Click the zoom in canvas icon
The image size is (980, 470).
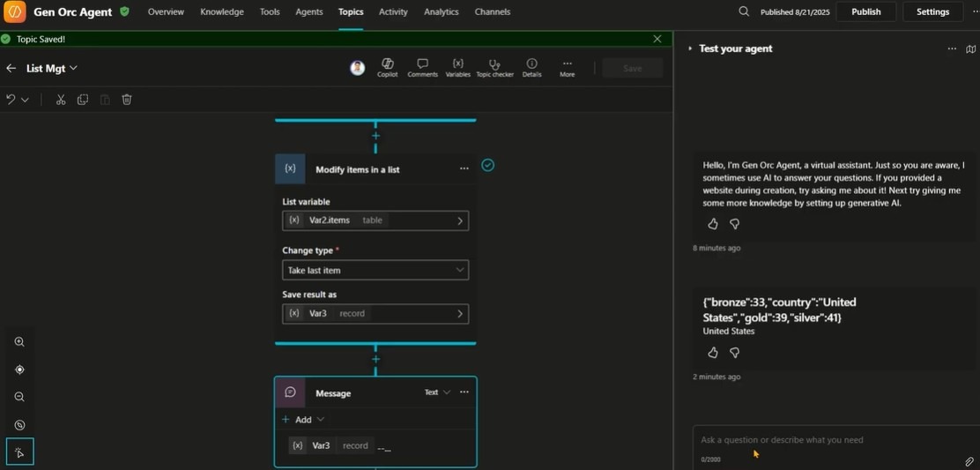[19, 342]
